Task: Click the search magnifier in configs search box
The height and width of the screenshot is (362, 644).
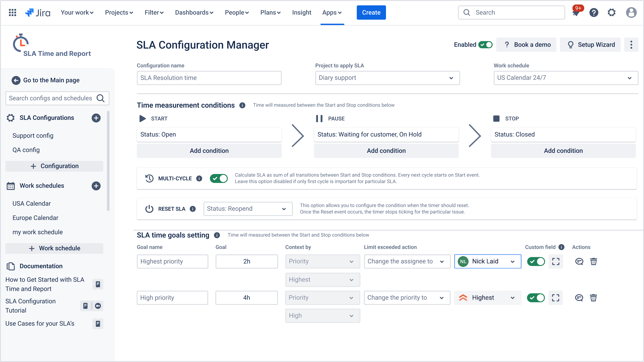Action: [x=100, y=98]
